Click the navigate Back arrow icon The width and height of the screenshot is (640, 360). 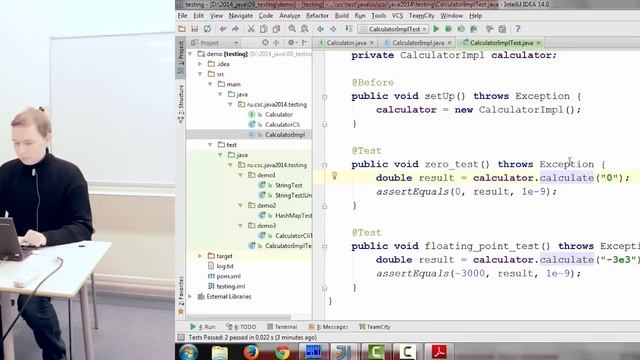[x=320, y=29]
